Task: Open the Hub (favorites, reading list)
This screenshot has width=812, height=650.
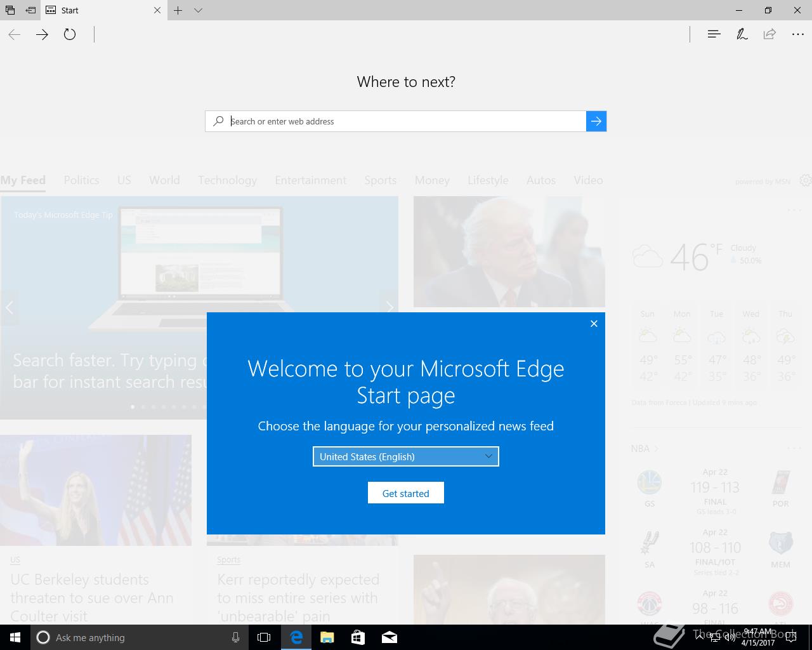Action: (714, 34)
